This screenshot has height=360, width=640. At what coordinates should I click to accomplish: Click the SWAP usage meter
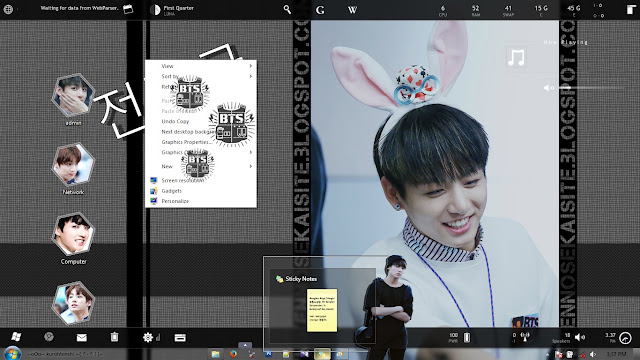click(508, 11)
